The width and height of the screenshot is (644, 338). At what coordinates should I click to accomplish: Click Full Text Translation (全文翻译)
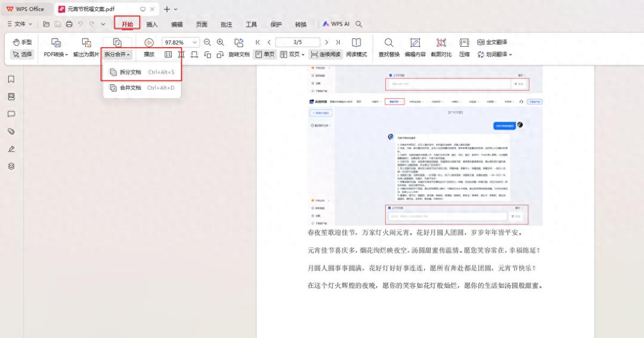click(492, 42)
